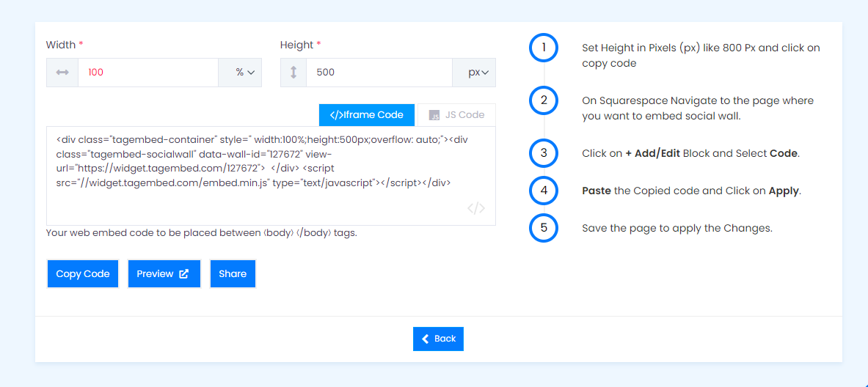This screenshot has height=387, width=868.
Task: Click the external link icon on Preview
Action: [x=183, y=273]
